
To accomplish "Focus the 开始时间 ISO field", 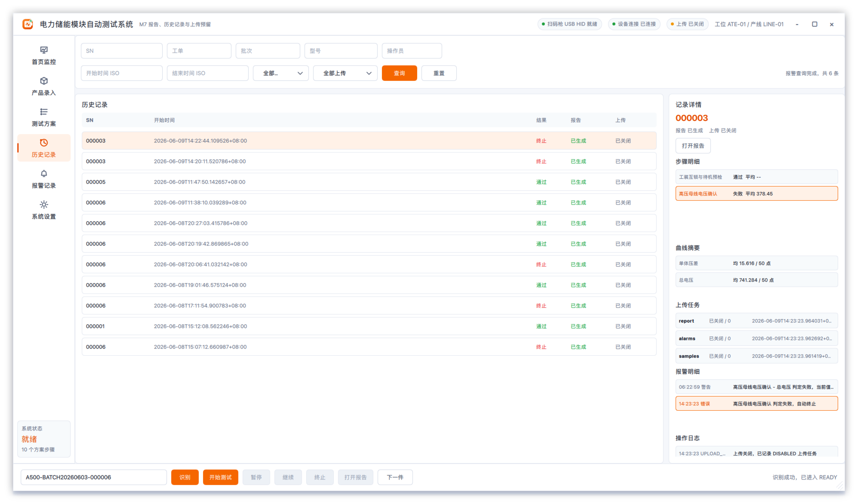I will tap(122, 73).
